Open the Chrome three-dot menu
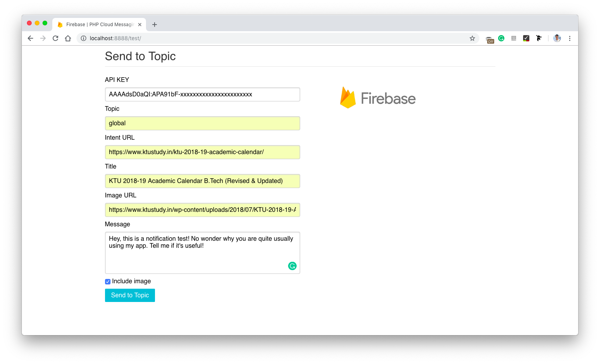 click(x=570, y=38)
